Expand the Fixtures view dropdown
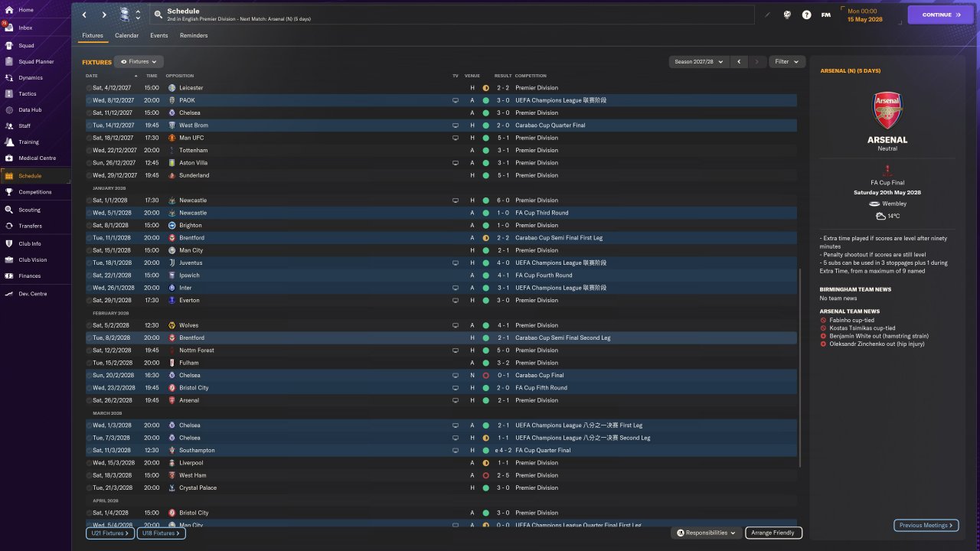 [x=139, y=61]
